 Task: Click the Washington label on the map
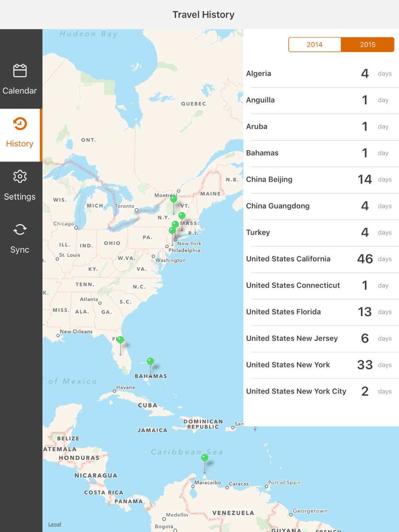(171, 260)
